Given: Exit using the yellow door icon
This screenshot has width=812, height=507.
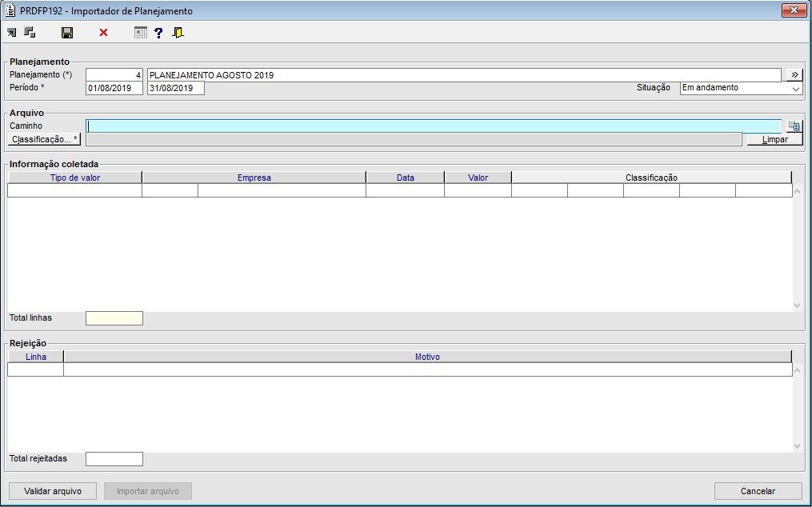Looking at the screenshot, I should coord(178,33).
